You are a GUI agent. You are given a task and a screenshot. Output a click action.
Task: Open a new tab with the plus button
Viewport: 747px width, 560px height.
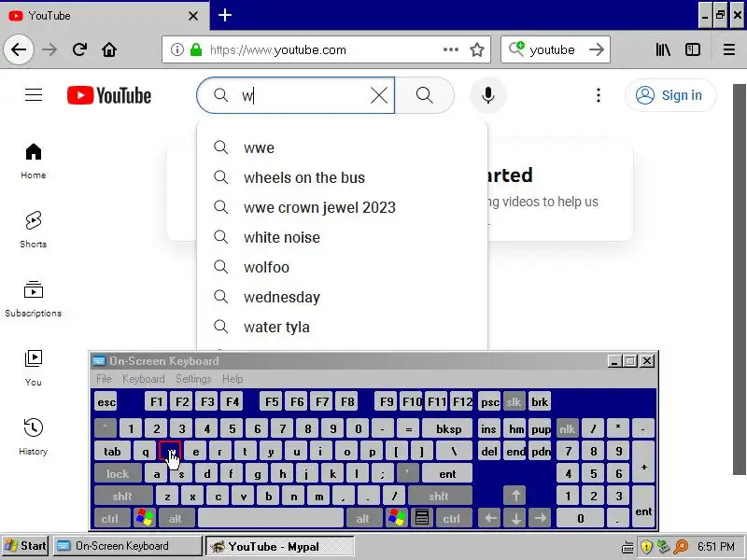point(225,15)
